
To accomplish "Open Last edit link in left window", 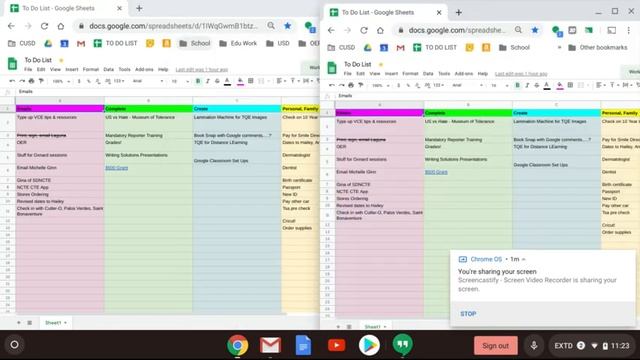I will (202, 70).
